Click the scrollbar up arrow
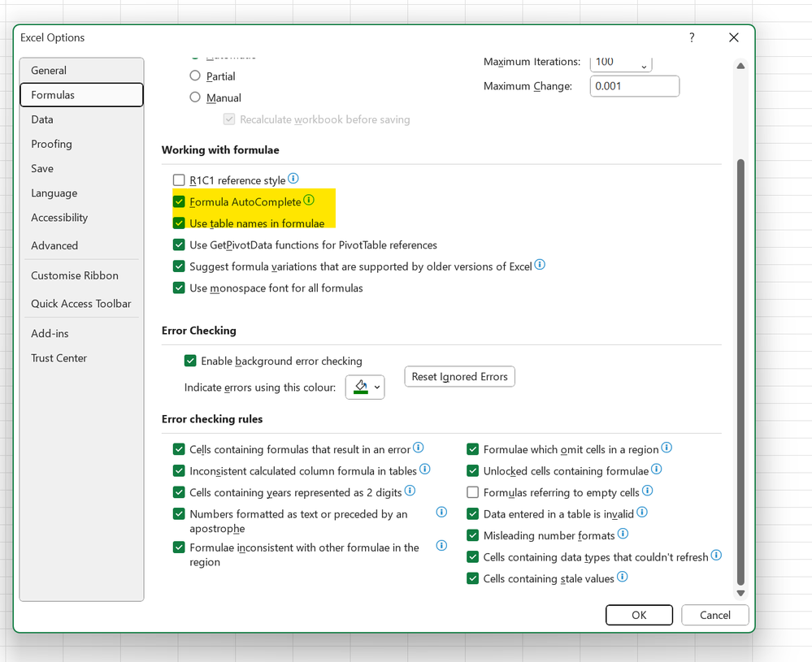 click(x=740, y=66)
